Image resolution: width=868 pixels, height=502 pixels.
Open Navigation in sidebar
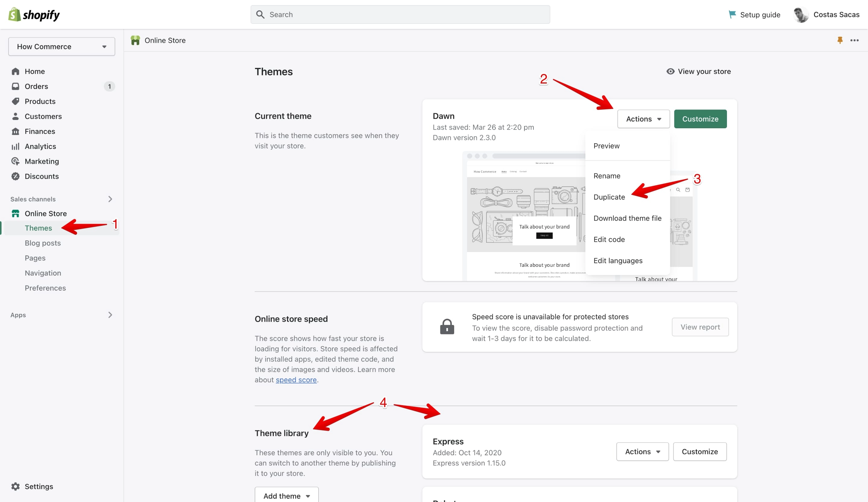point(43,273)
